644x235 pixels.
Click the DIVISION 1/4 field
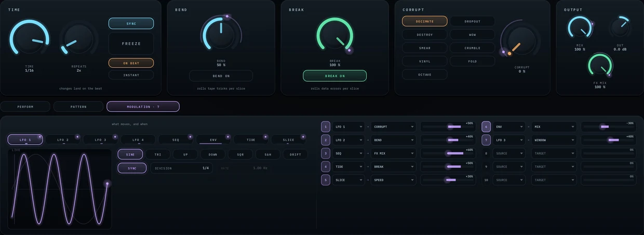182,168
